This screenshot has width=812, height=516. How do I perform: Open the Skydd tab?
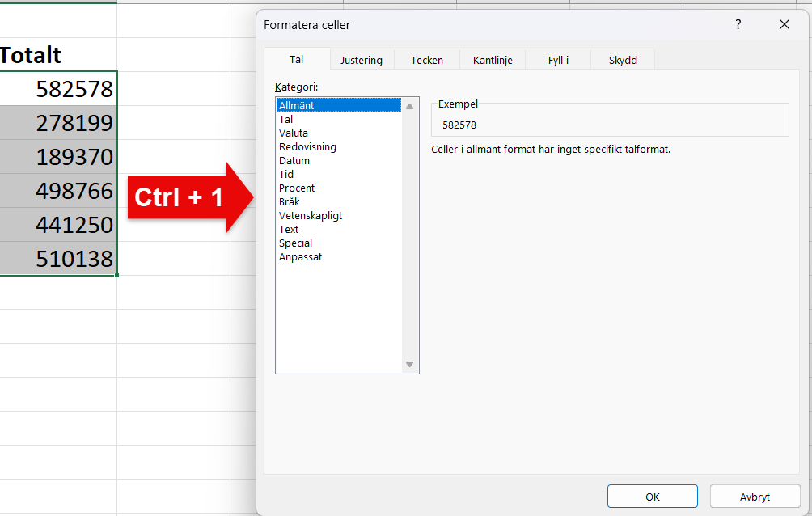[623, 61]
